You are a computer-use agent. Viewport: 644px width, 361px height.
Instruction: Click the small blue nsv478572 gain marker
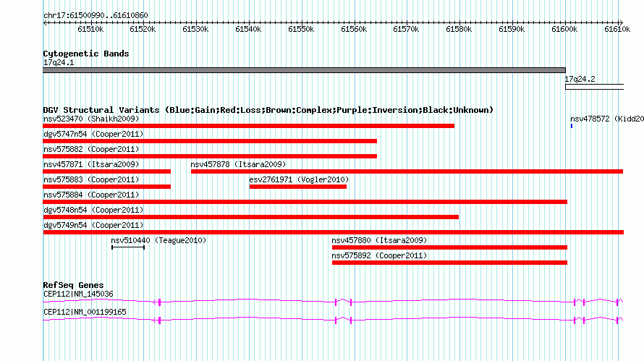[572, 126]
